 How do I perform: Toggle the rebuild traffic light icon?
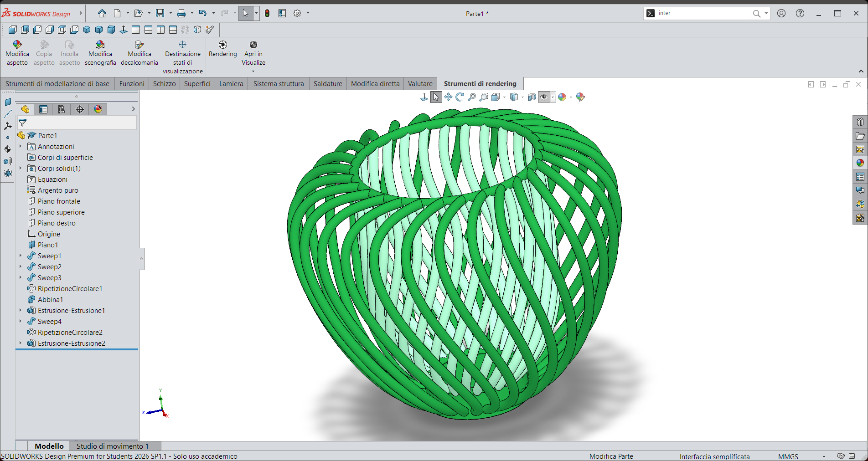(x=267, y=13)
